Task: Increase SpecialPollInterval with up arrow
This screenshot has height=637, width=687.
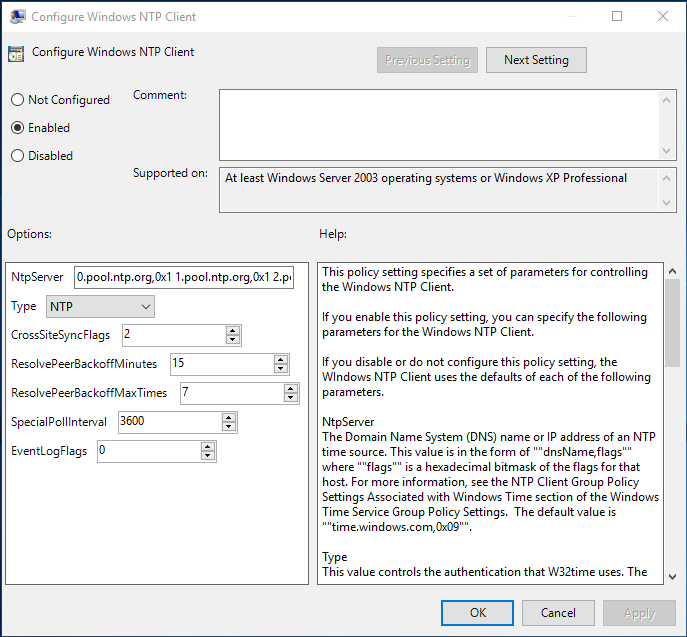Action: tap(229, 418)
